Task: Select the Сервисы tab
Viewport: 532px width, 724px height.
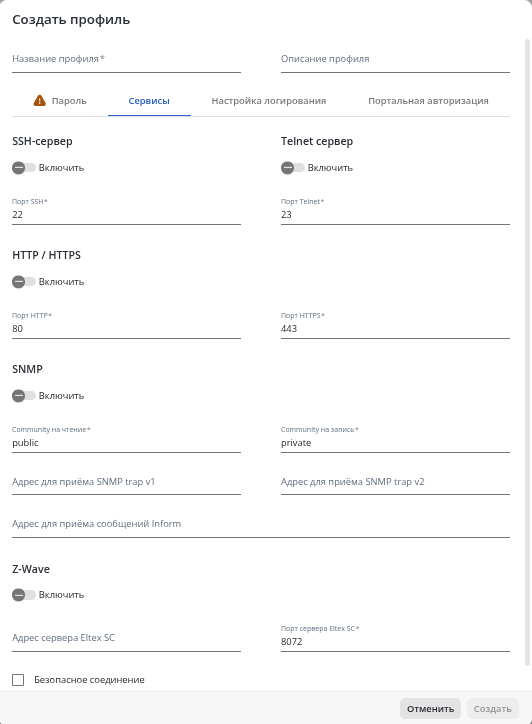Action: pos(149,101)
